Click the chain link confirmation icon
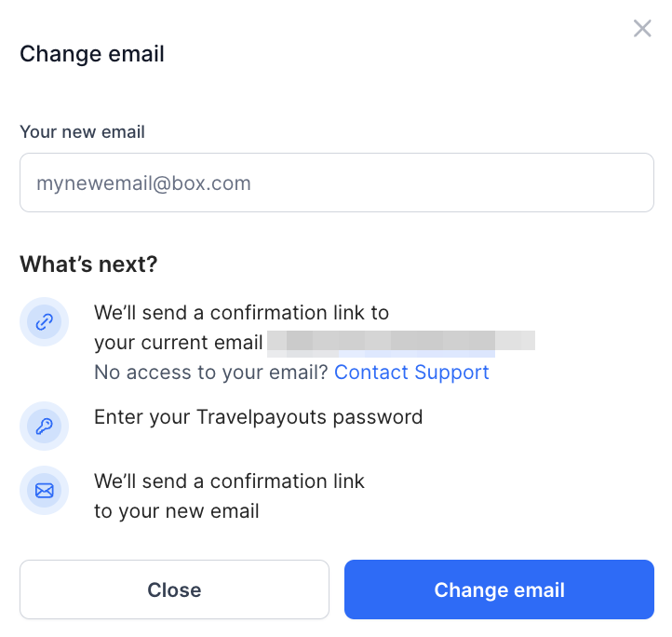672x637 pixels. click(x=44, y=321)
